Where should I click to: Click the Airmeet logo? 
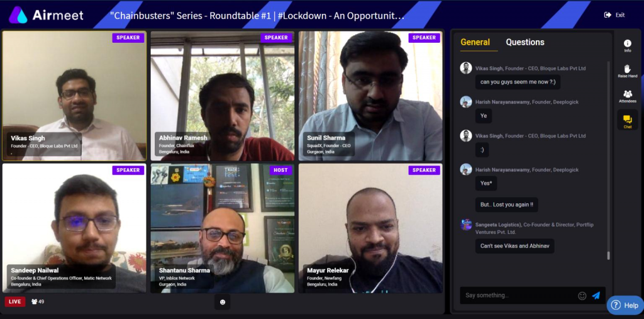46,15
